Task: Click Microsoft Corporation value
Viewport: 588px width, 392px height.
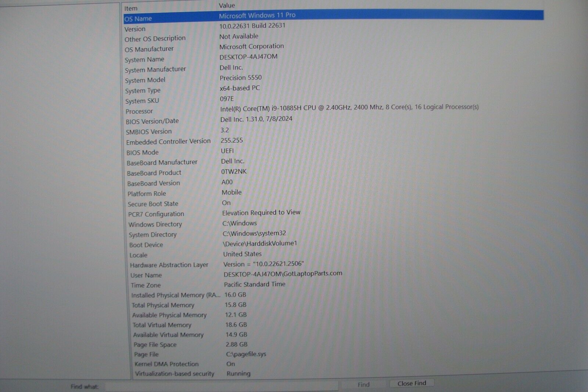Action: tap(251, 46)
